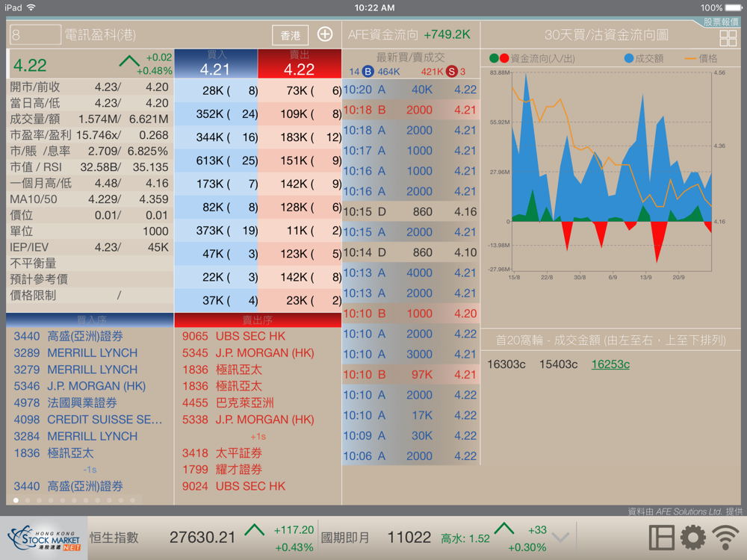747x560 pixels.
Task: Open the 股票報價 tab at top right
Action: coord(721,22)
